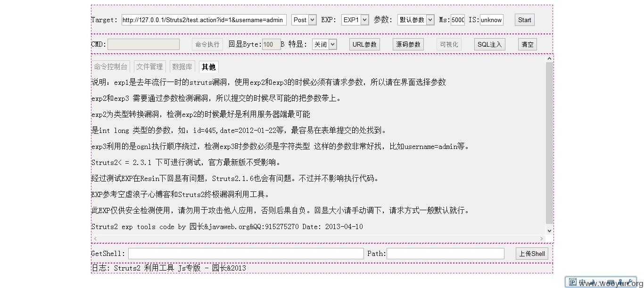This screenshot has width=644, height=288.
Task: Click the line starting exp3利用的是ognl
Action: pos(281,147)
